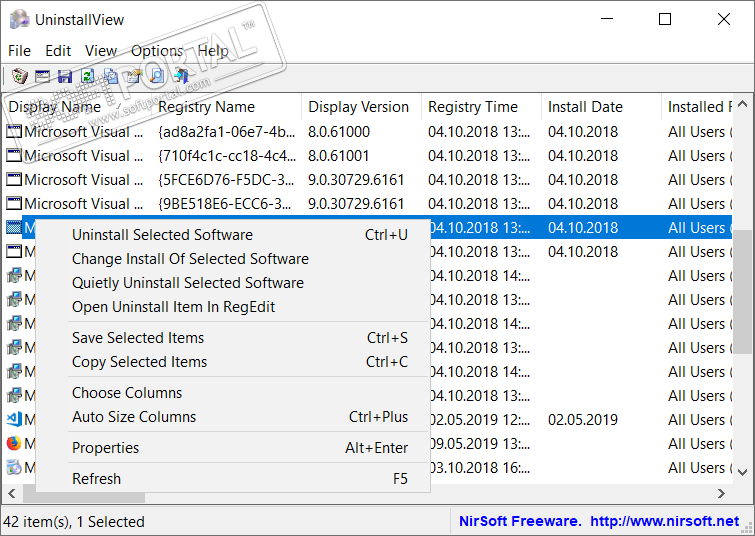The image size is (755, 536).
Task: Open the nirsoft.net website link
Action: [664, 521]
